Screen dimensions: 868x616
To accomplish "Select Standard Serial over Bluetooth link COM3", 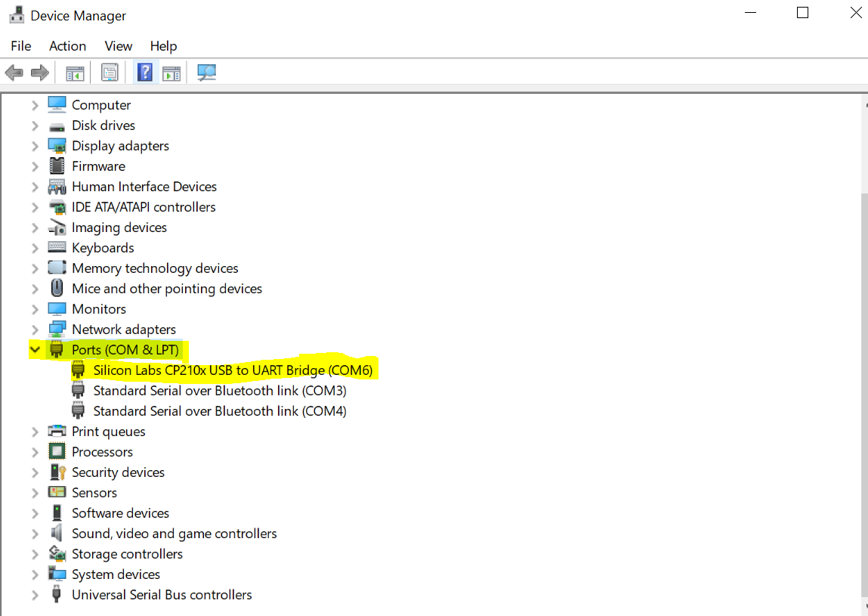I will coord(219,390).
